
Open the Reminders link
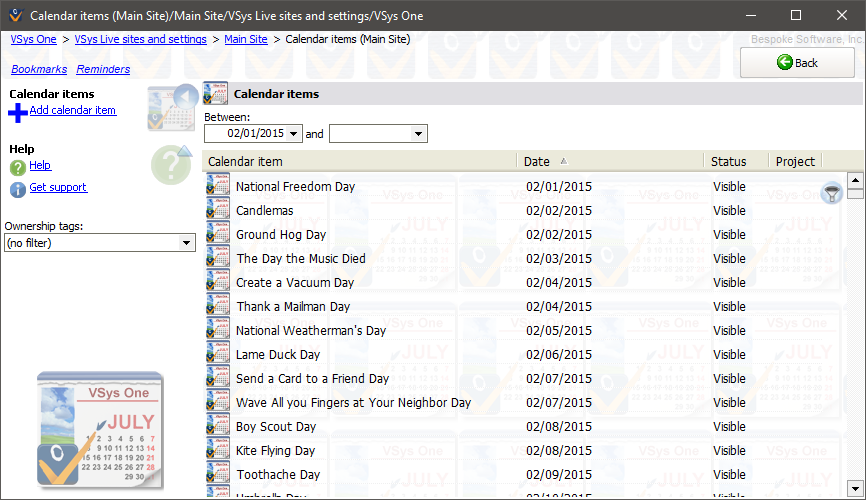pos(103,69)
